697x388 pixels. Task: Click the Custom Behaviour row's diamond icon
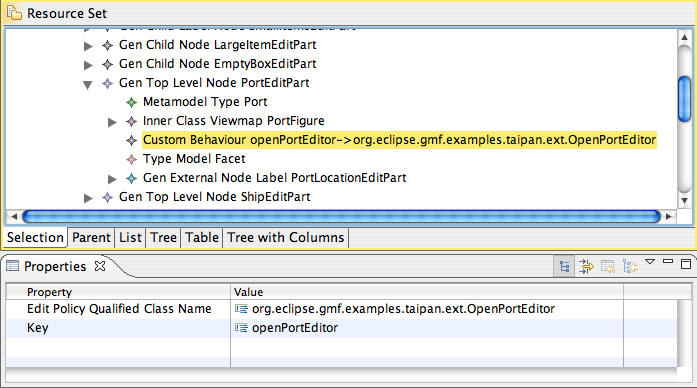(x=131, y=140)
